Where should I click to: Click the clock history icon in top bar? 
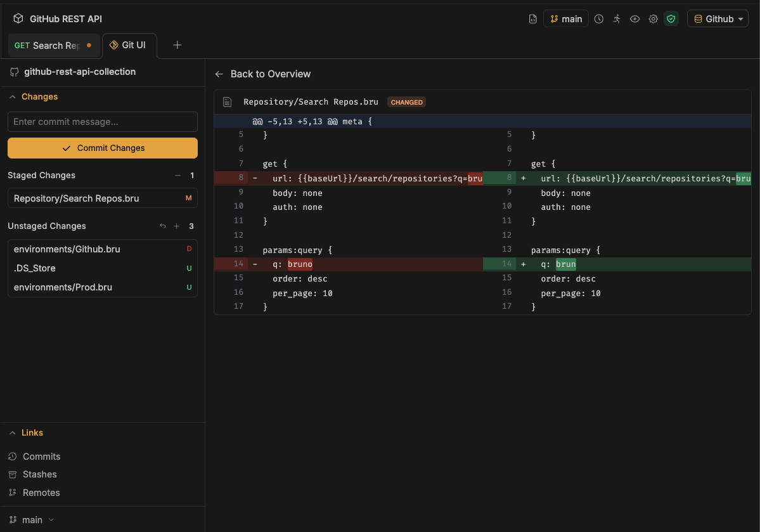[x=599, y=19]
